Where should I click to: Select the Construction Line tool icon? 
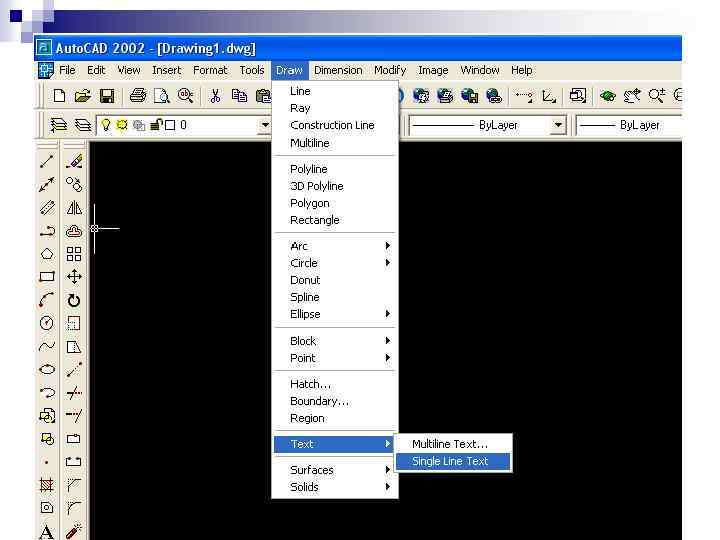point(47,185)
